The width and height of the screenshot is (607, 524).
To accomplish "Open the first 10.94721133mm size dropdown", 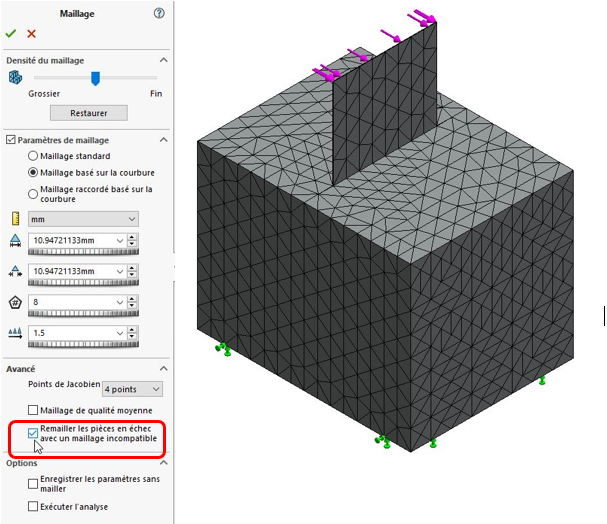I will coord(120,241).
